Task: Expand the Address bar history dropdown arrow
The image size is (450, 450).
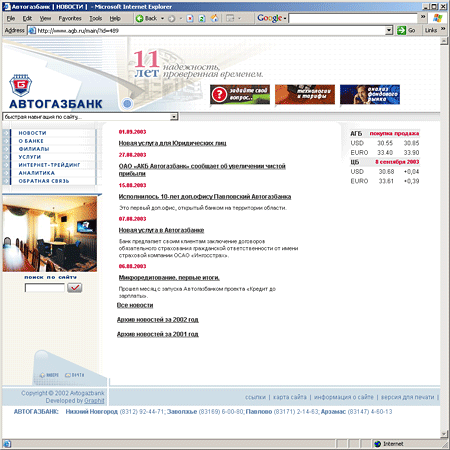Action: point(389,30)
